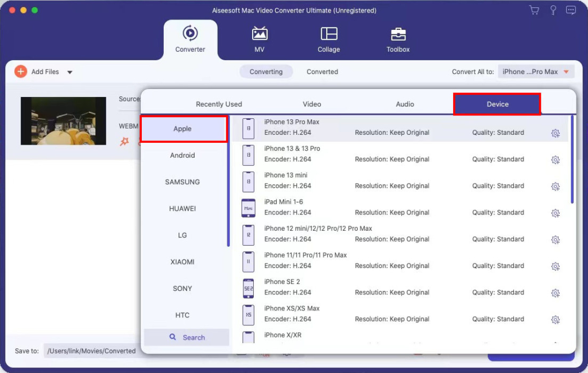Open the Toolbox tab

[x=398, y=38]
